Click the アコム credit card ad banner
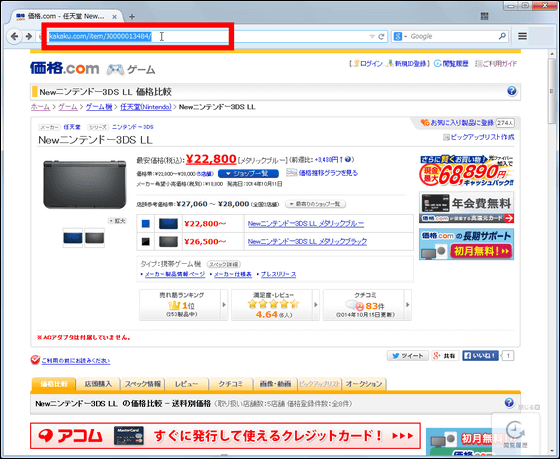Viewport: 560px width, 459px height. point(225,436)
